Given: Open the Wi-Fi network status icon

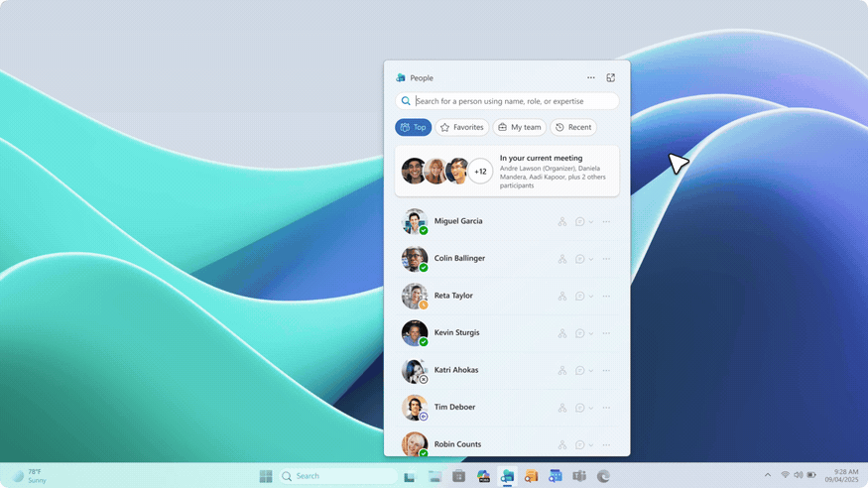Looking at the screenshot, I should pyautogui.click(x=785, y=475).
